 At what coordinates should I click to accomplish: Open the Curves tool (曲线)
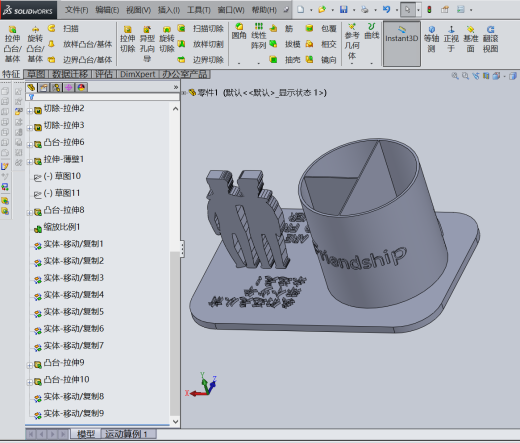coord(372,31)
